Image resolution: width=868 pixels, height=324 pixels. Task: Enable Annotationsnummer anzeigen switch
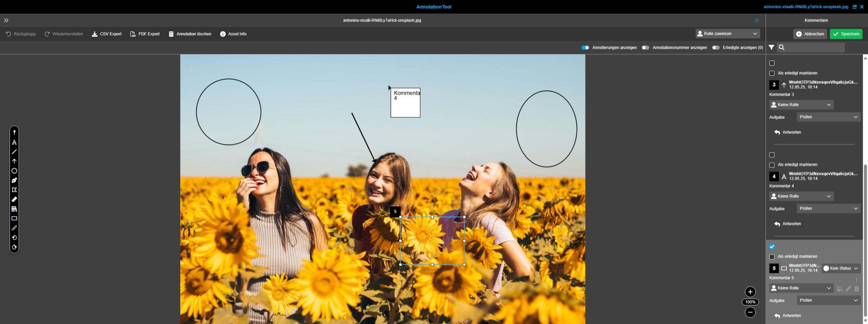coord(645,48)
